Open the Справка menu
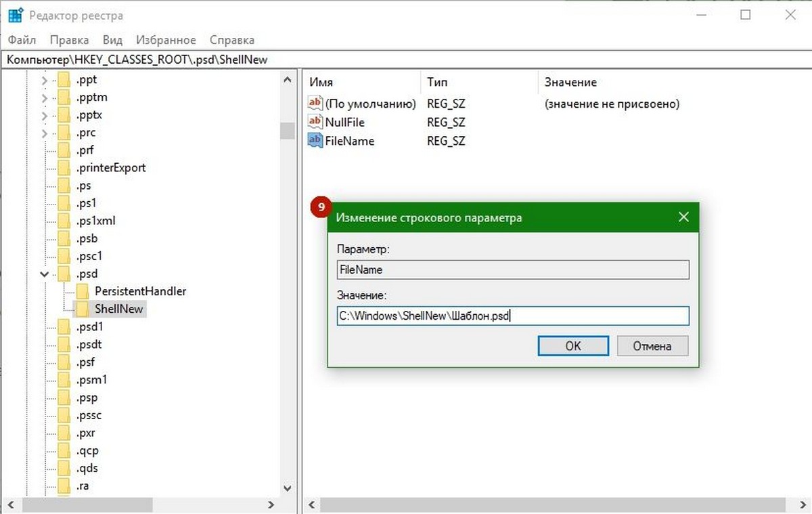Image resolution: width=812 pixels, height=514 pixels. coord(232,40)
